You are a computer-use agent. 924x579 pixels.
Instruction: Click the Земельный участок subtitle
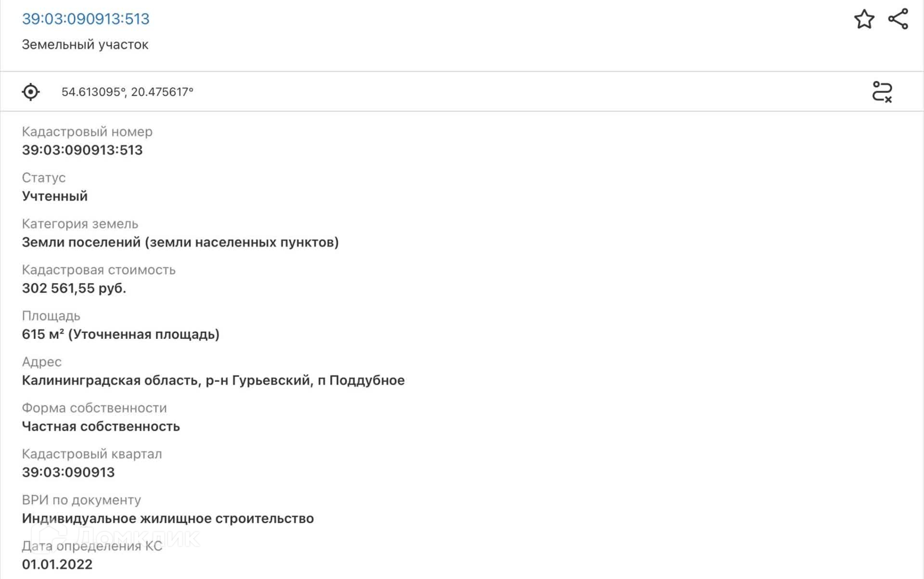(x=85, y=45)
